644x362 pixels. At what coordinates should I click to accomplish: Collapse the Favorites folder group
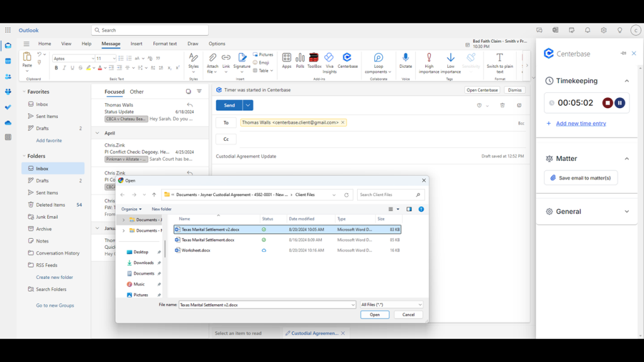coord(24,92)
